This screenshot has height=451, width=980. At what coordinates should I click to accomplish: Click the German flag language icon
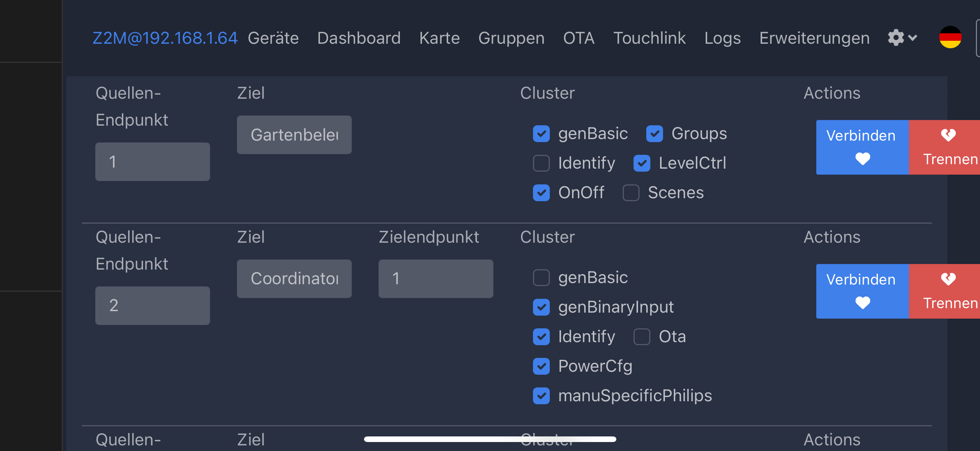point(950,37)
